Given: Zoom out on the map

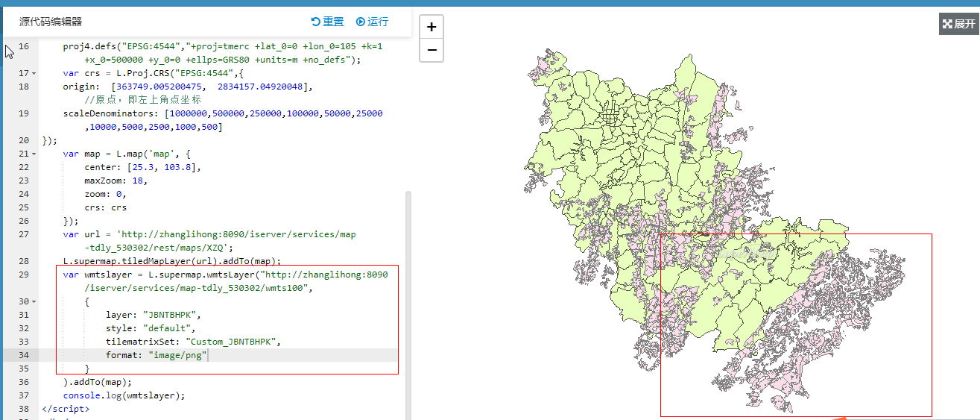Looking at the screenshot, I should 431,50.
